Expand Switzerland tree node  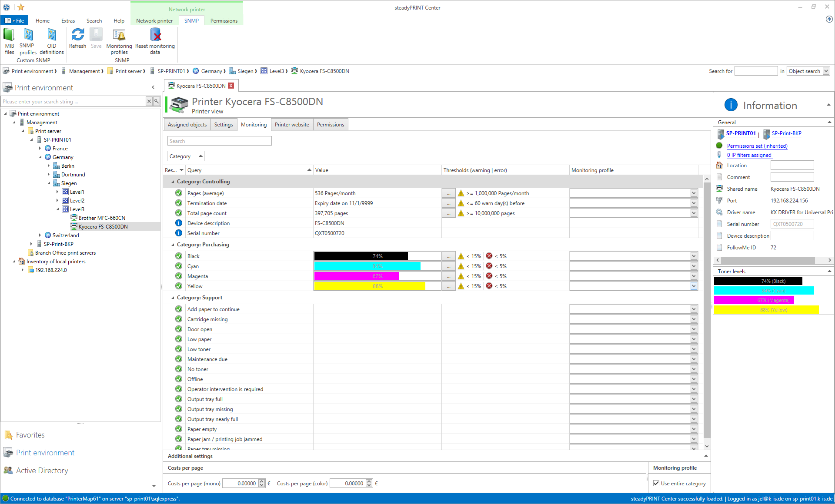(40, 235)
